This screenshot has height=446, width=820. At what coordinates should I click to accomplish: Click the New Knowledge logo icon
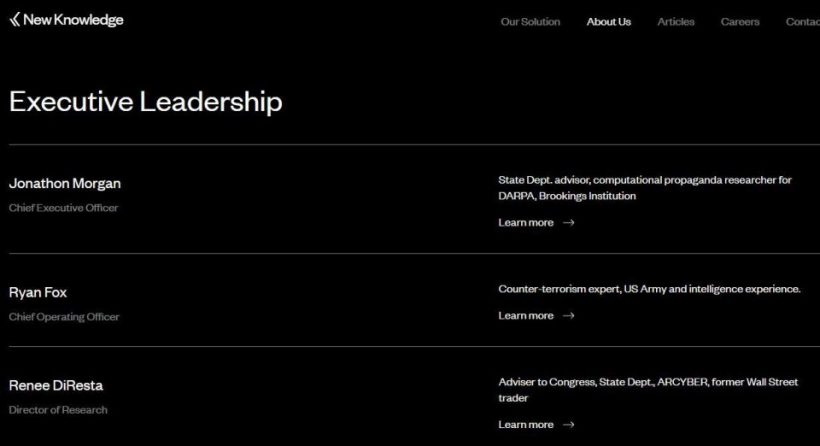pos(14,20)
